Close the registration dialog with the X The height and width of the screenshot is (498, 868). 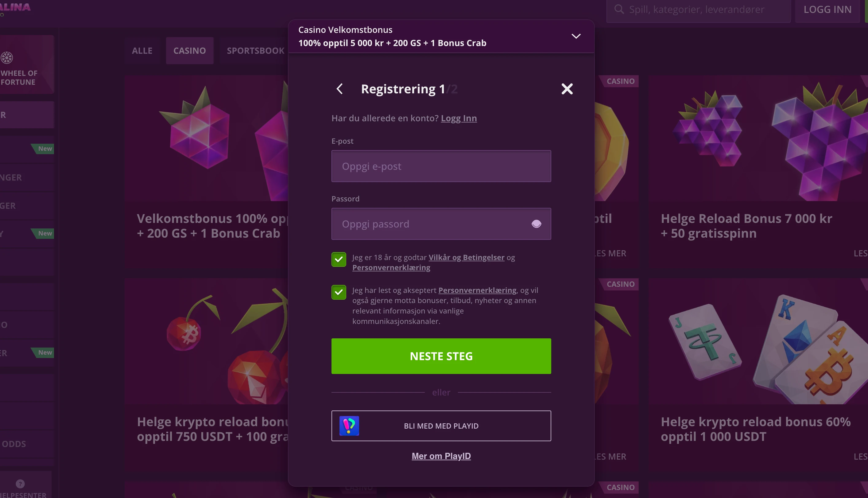tap(567, 89)
